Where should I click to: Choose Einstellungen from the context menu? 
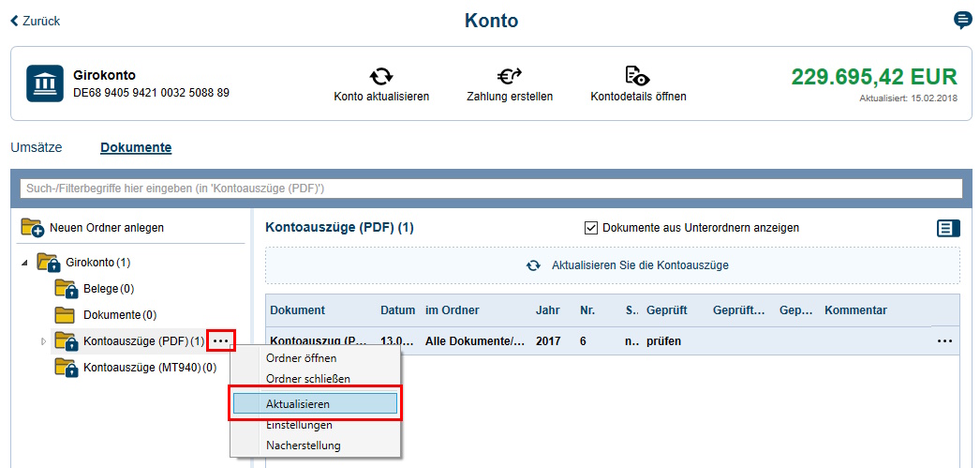pos(299,425)
